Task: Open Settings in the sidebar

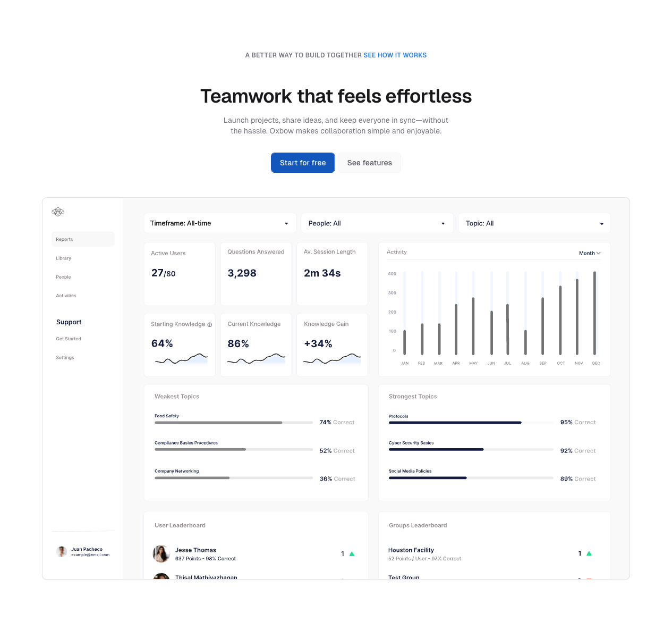Action: point(65,358)
